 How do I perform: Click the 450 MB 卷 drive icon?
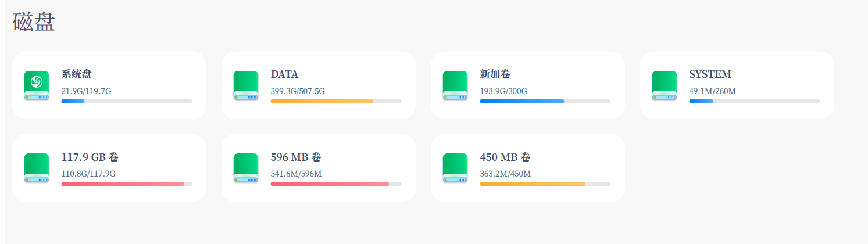click(x=455, y=168)
